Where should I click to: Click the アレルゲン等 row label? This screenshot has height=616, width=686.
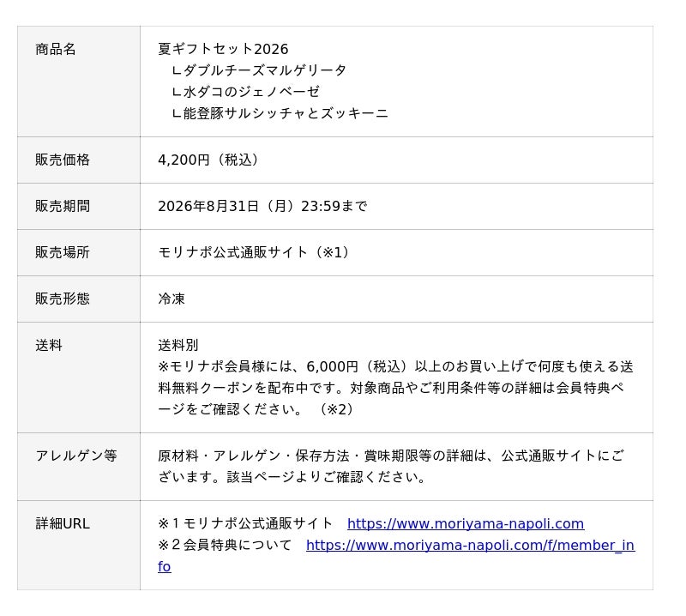[x=76, y=456]
